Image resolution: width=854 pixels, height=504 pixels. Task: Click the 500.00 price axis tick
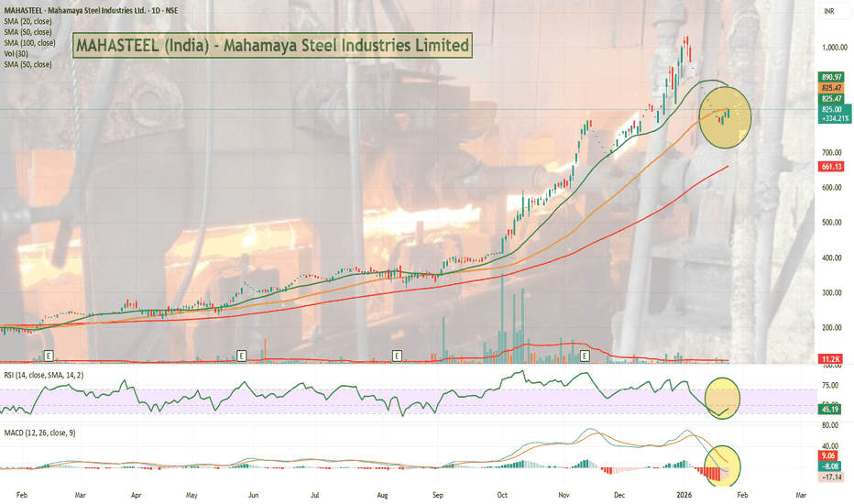coord(831,223)
